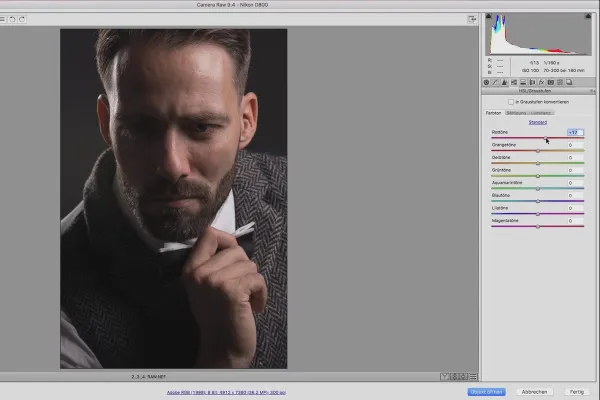Copy current settings to before icon
This screenshot has width=600, height=400.
pyautogui.click(x=463, y=377)
